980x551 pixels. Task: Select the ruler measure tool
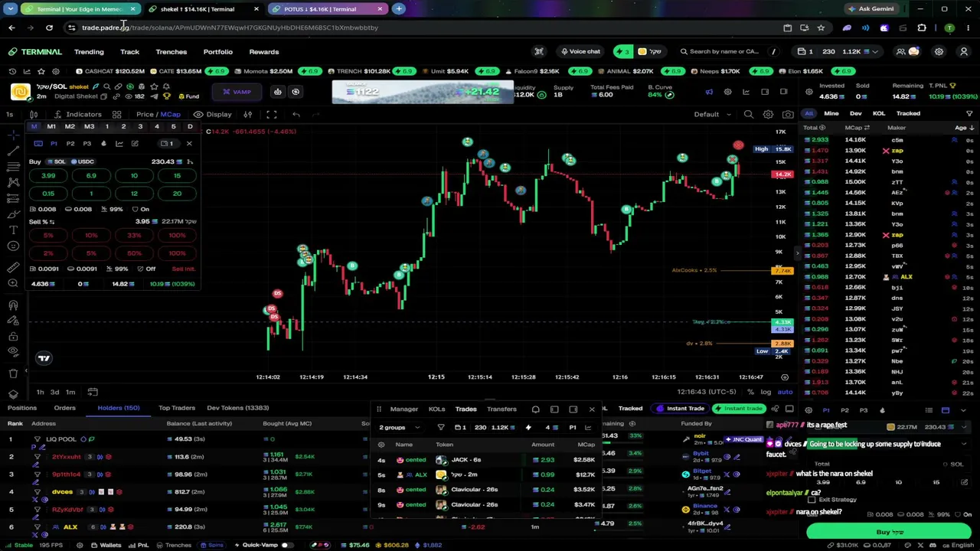tap(13, 267)
